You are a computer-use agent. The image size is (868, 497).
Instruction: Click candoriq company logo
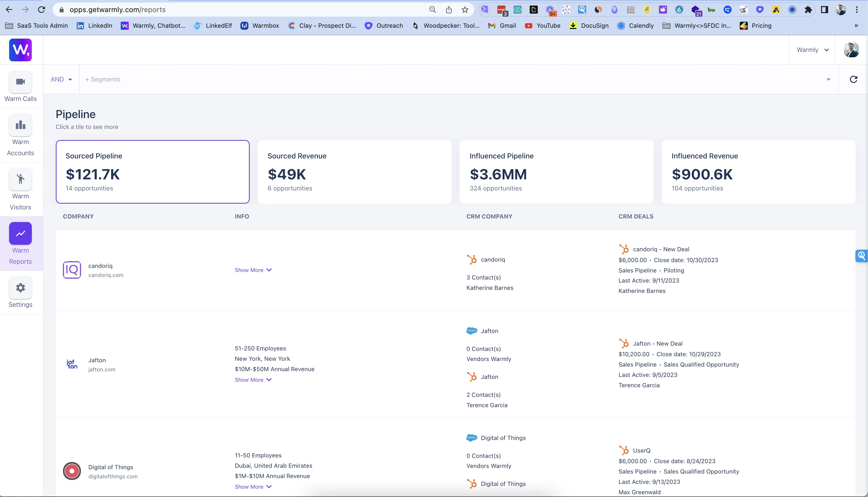pos(72,270)
